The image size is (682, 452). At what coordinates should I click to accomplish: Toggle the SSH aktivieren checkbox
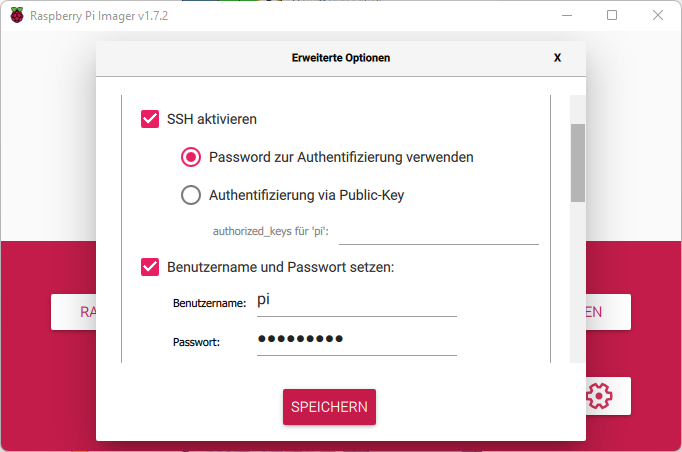tap(151, 119)
